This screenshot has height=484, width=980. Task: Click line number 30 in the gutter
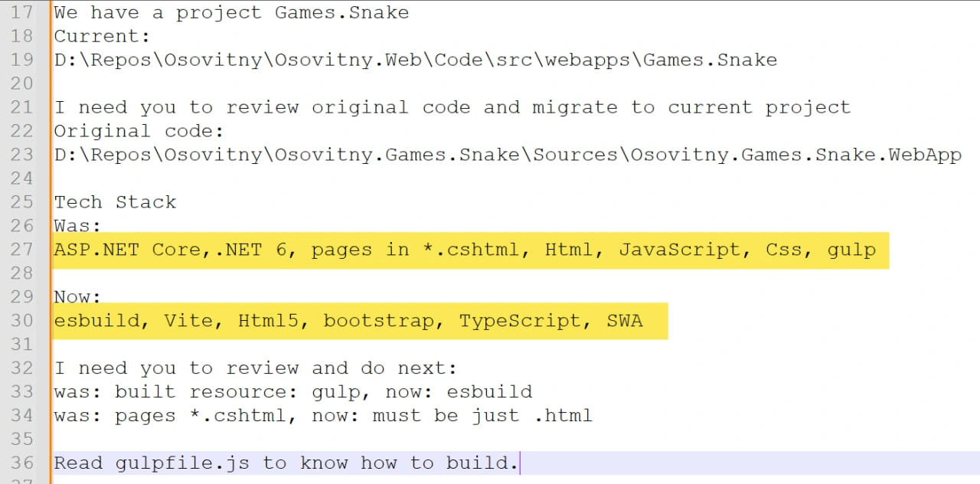click(x=22, y=321)
